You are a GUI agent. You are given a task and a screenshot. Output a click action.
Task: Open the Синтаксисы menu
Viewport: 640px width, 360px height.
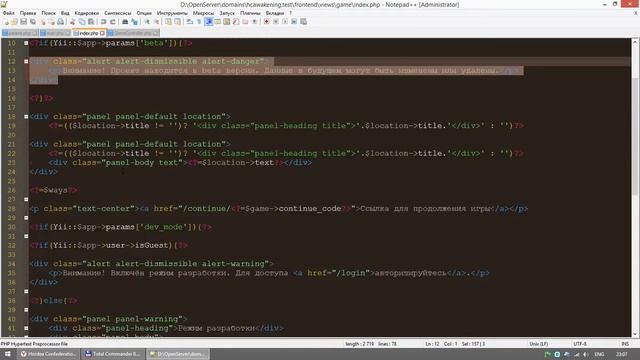[x=118, y=13]
